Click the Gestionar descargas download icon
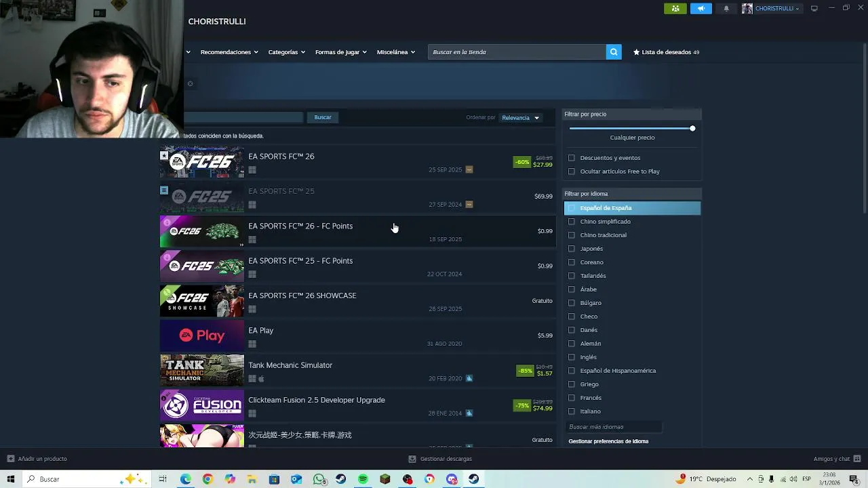This screenshot has width=868, height=488. 412,459
